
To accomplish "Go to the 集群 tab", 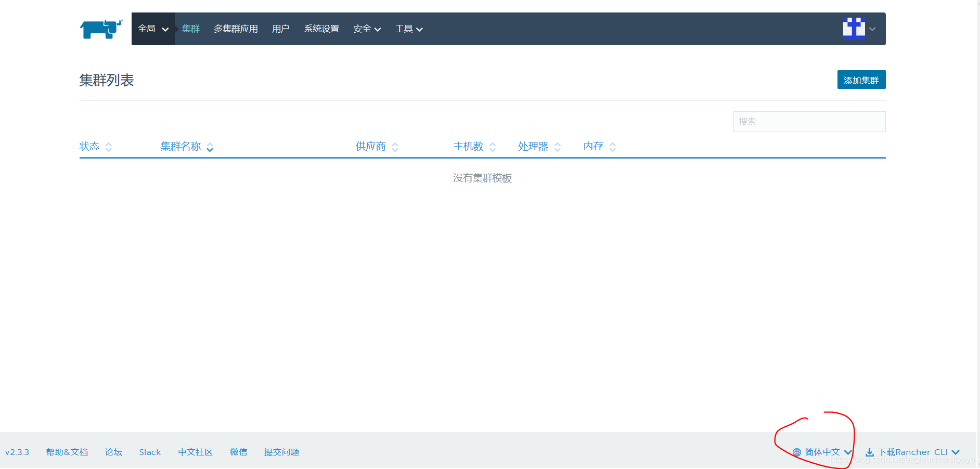I will (x=191, y=29).
